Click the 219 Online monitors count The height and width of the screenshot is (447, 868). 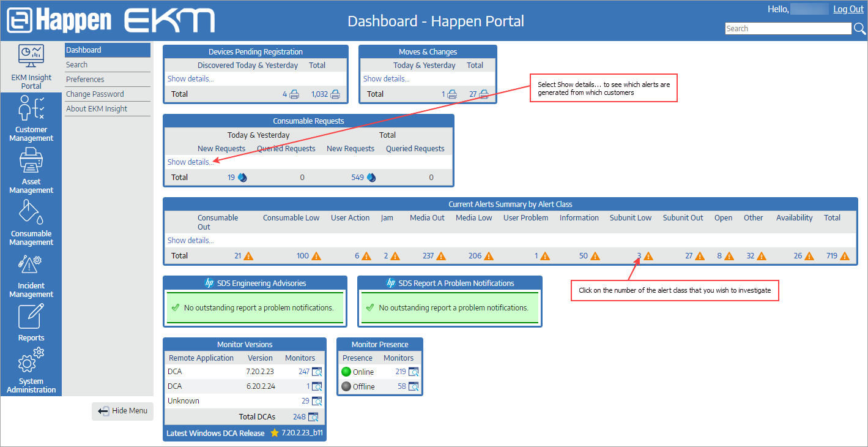tap(401, 372)
